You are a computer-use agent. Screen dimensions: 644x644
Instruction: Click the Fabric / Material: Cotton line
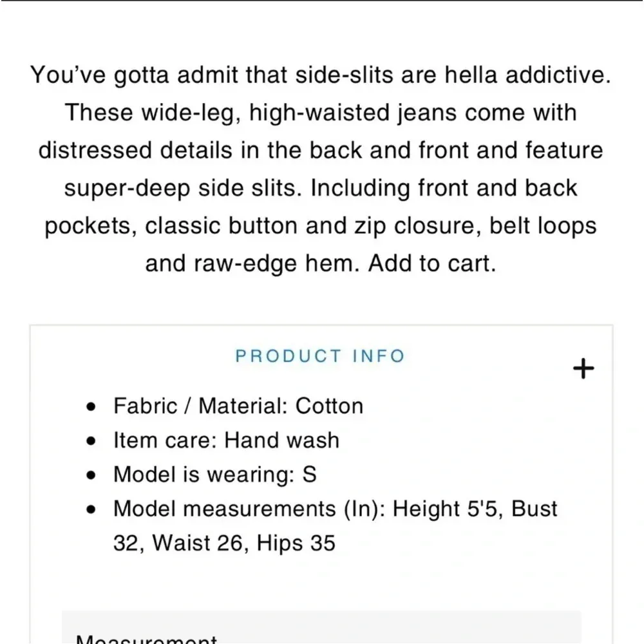point(238,406)
